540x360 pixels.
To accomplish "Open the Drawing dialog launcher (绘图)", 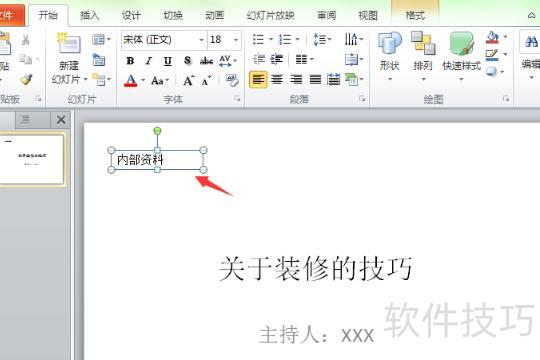I will pos(506,99).
